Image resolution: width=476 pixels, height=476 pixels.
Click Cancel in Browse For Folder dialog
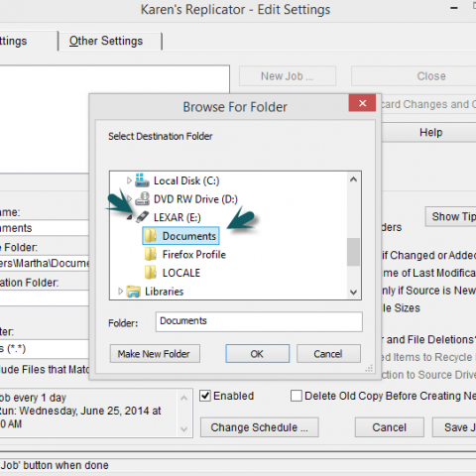point(328,354)
